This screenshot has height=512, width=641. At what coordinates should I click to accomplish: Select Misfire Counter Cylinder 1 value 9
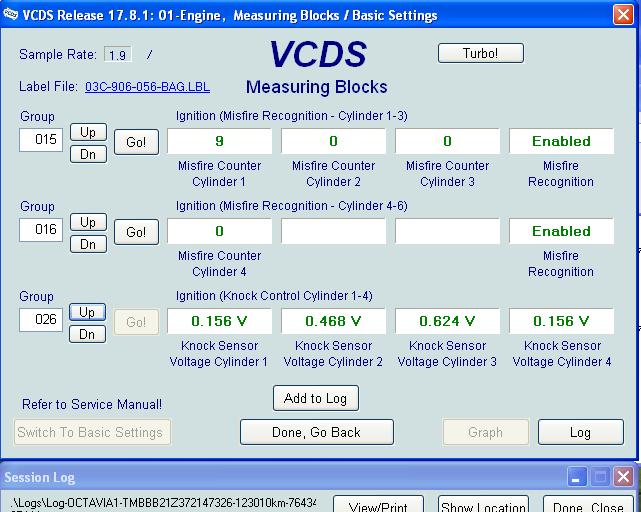point(220,141)
